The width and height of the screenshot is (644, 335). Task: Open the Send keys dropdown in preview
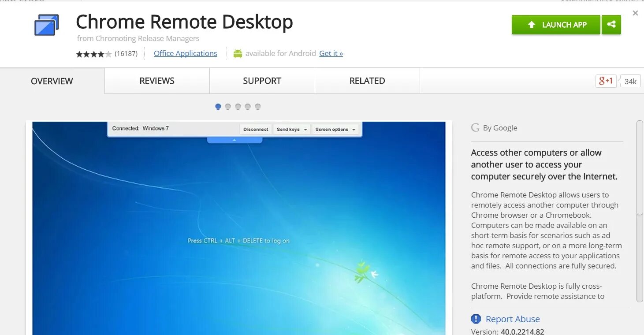(x=292, y=129)
